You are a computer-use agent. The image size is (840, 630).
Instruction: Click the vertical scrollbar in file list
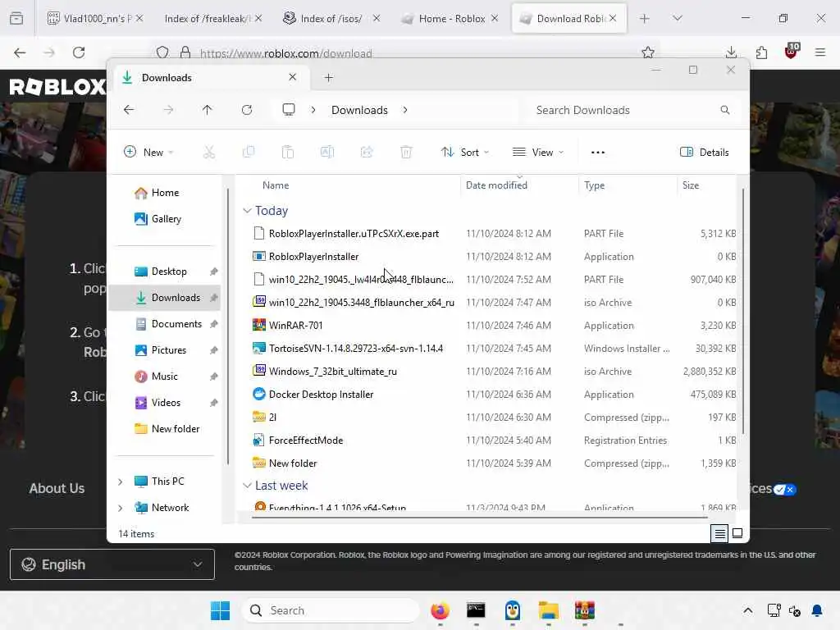743,311
